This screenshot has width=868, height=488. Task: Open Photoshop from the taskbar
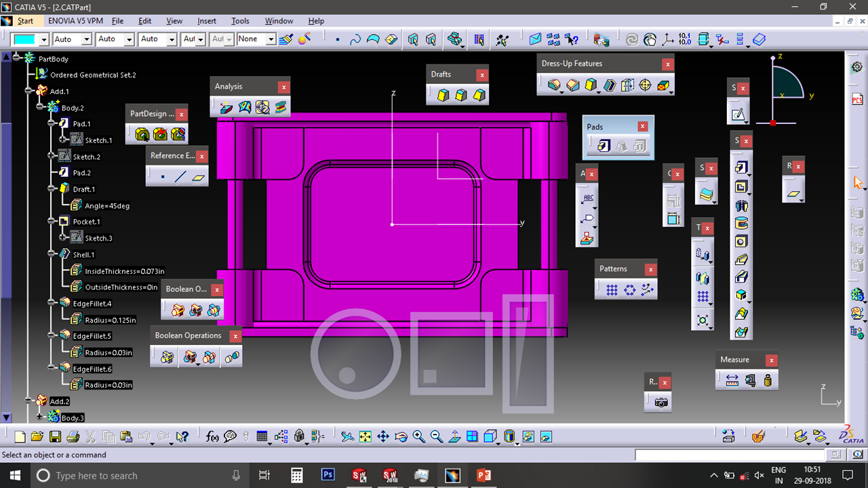[328, 475]
